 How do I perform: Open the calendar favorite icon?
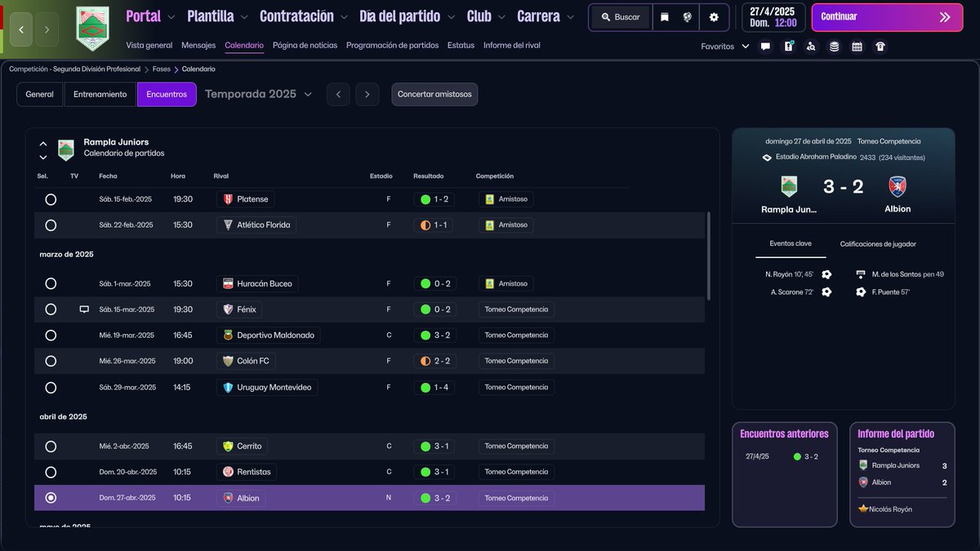tap(857, 47)
